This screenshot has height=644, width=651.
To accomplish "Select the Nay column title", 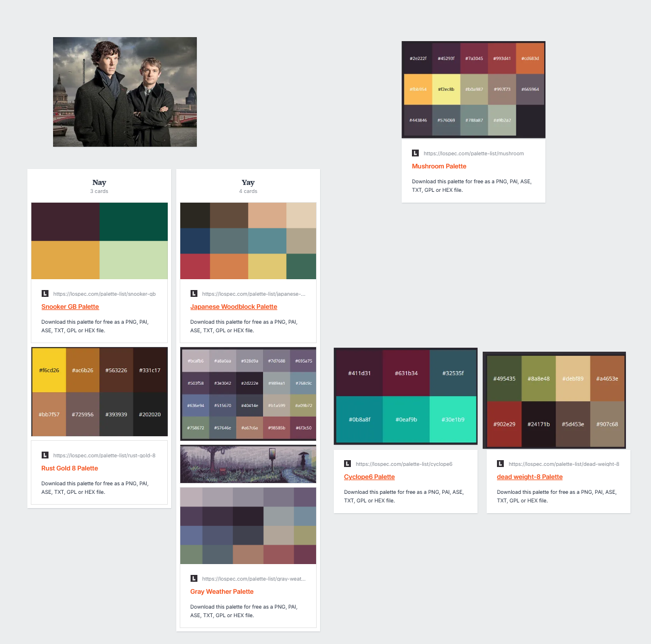I will pos(99,182).
